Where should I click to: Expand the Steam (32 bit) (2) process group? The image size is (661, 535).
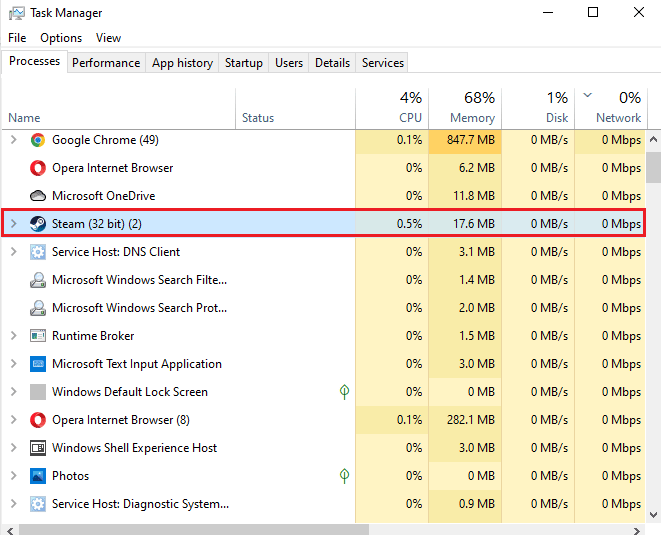pos(13,223)
